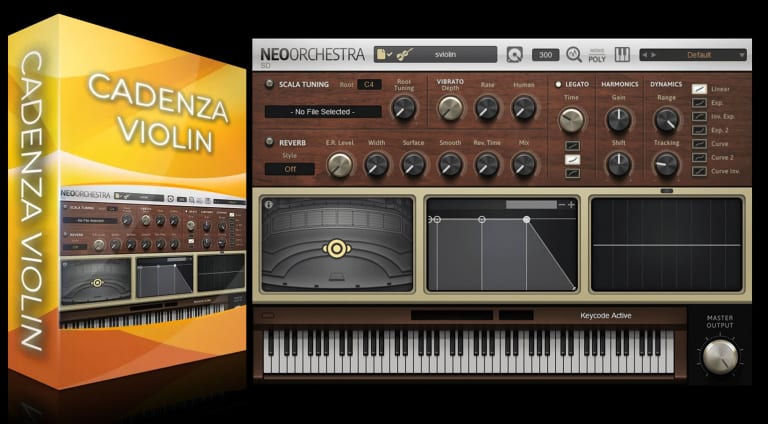Click the next preset arrow
The height and width of the screenshot is (424, 768).
(x=654, y=55)
